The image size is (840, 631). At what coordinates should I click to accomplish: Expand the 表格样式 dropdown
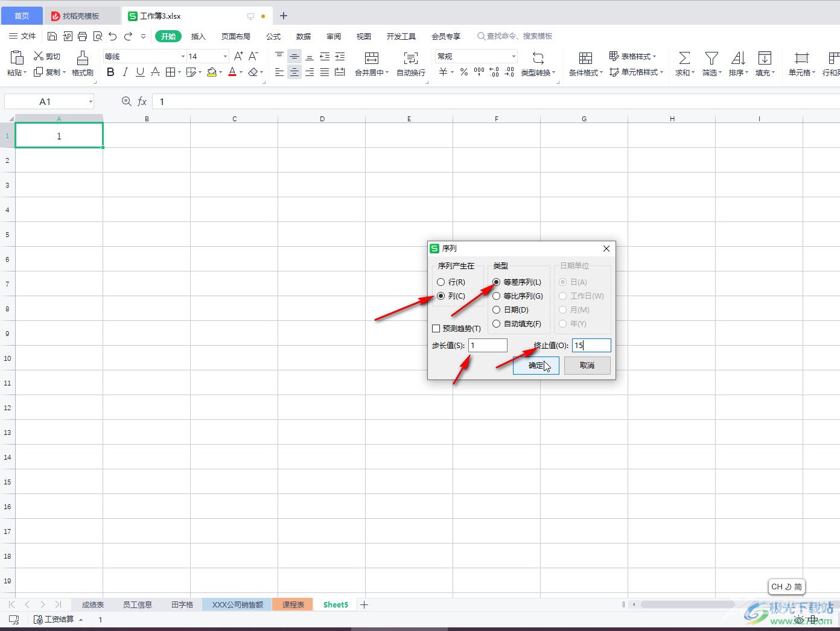(654, 56)
